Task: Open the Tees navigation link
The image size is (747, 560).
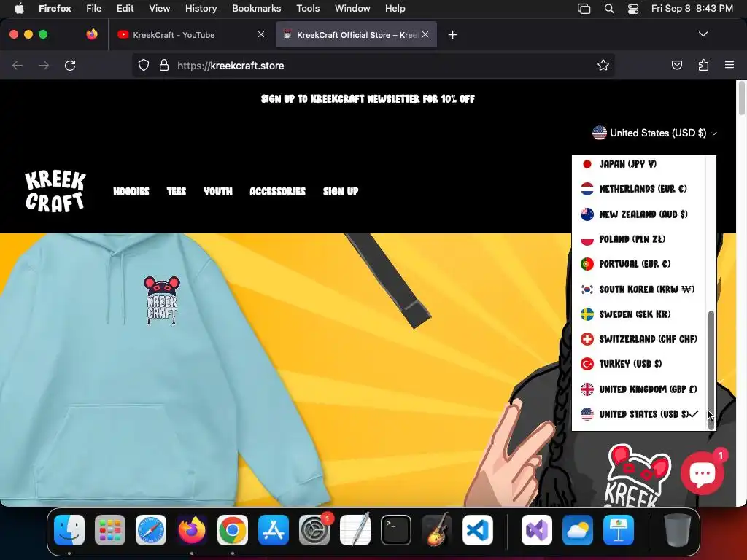Action: [177, 192]
